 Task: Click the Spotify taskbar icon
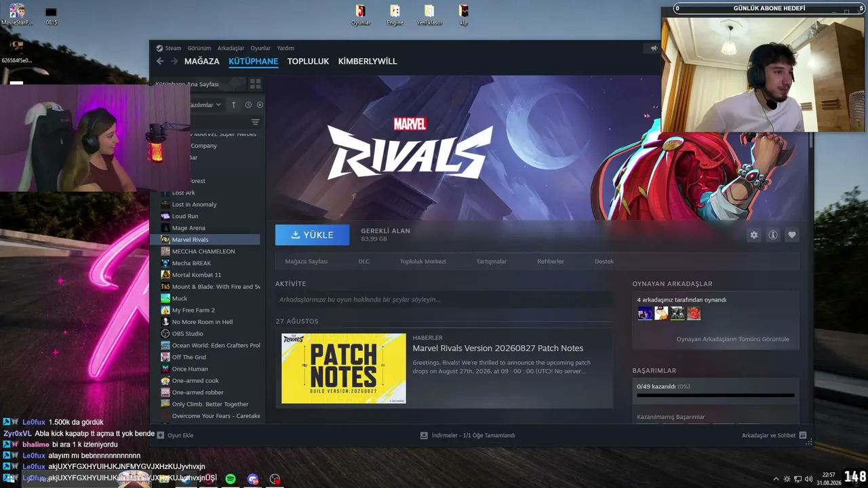[x=231, y=479]
